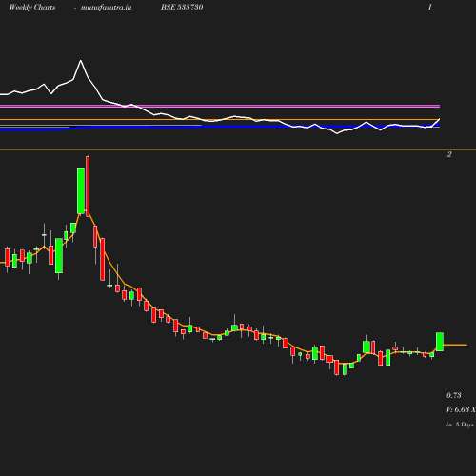The image size is (476, 476).
Task: Click the thick blue band in the upper panel
Action: (220, 127)
